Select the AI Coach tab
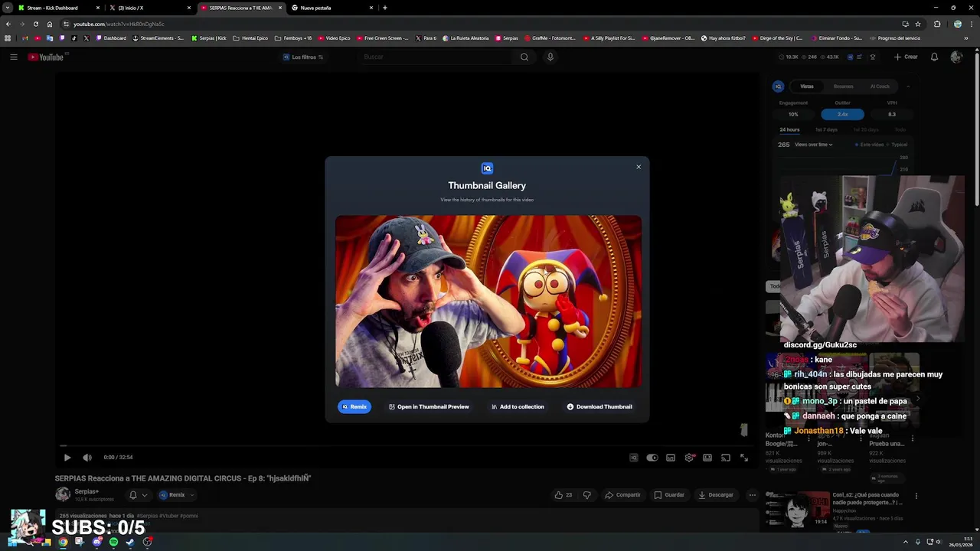The image size is (980, 551). coord(880,86)
